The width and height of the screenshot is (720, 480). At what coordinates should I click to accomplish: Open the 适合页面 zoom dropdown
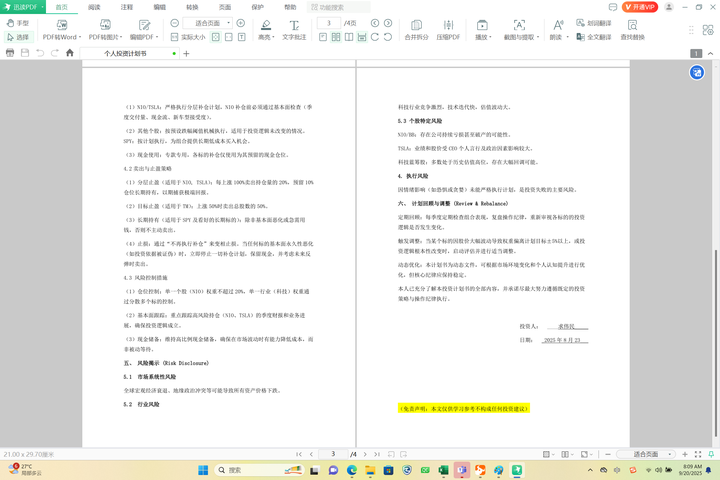click(x=208, y=23)
